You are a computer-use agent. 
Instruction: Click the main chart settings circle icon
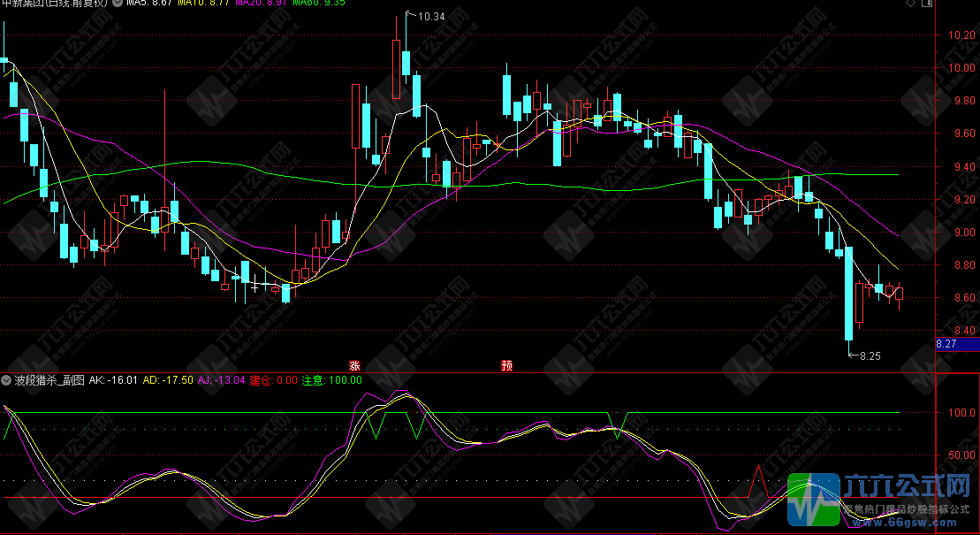(118, 4)
